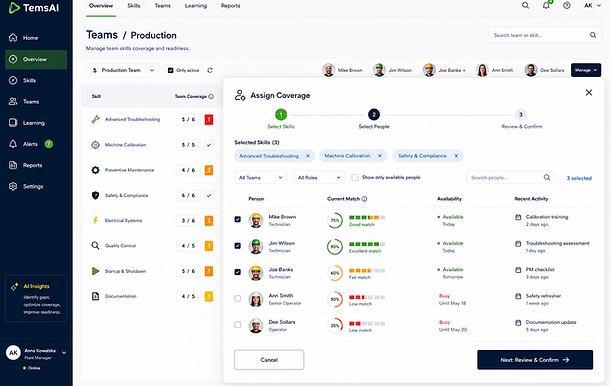The image size is (611, 386).
Task: Open the Production Team dropdown
Action: coord(122,70)
